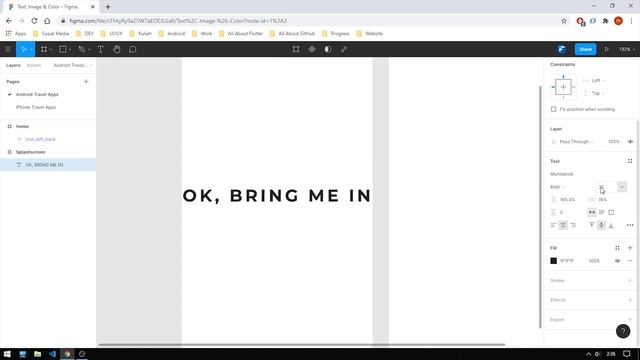Edit layer opacity 100% field
Screen dimensions: 640x360
[613, 142]
